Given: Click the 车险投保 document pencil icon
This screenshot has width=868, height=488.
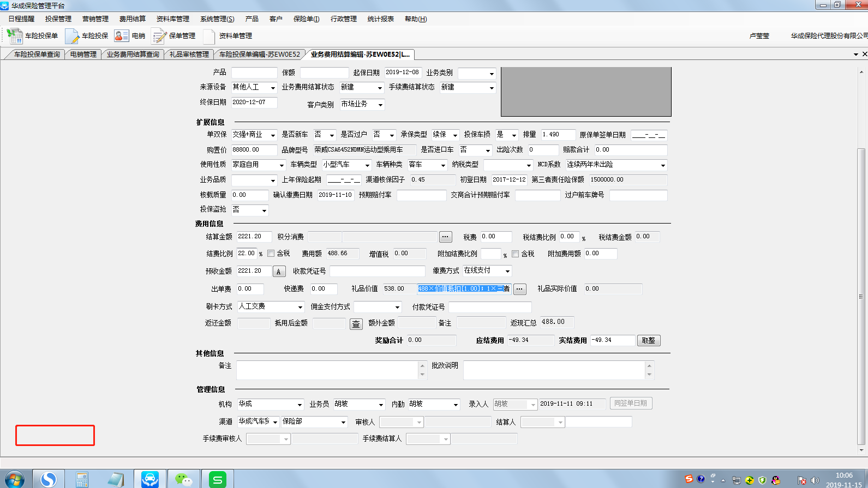Looking at the screenshot, I should [x=72, y=36].
